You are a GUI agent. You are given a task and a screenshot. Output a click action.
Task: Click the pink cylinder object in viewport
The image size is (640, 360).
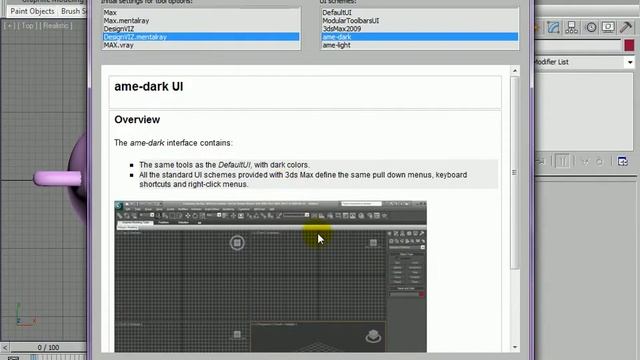pyautogui.click(x=57, y=178)
